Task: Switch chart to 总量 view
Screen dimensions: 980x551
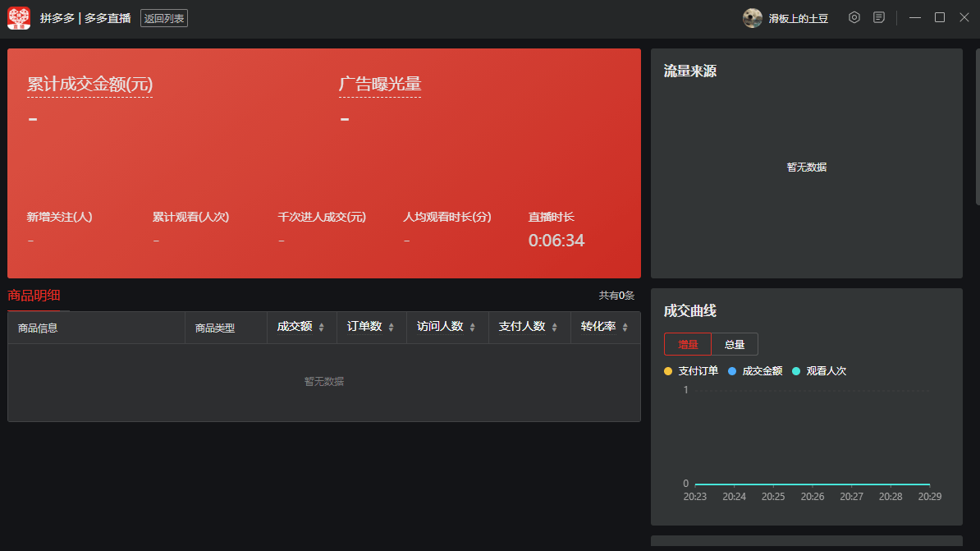Action: 735,344
